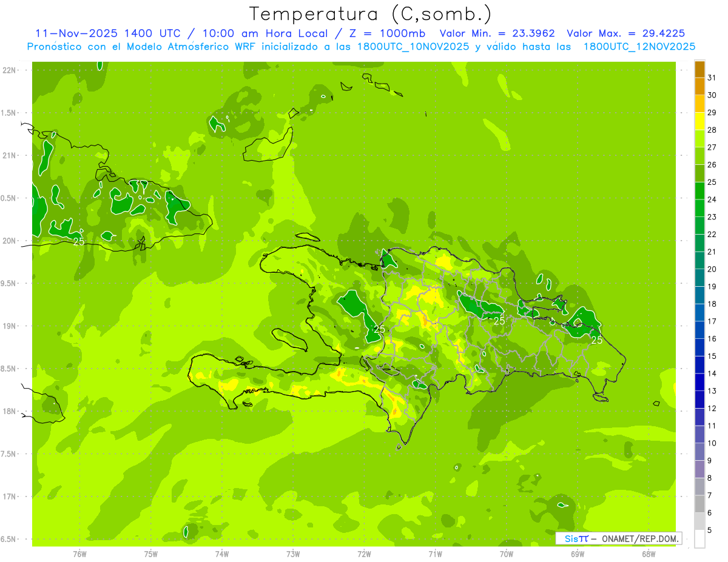Click 'Valor Min. = 23.3962' value
Image resolution: width=728 pixels, height=562 pixels.
tap(497, 33)
